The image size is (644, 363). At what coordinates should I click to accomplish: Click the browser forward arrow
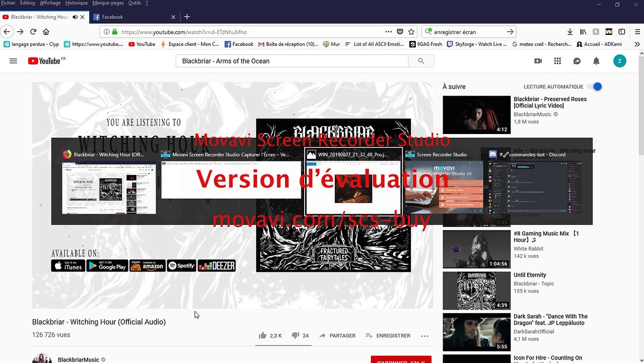pos(20,32)
